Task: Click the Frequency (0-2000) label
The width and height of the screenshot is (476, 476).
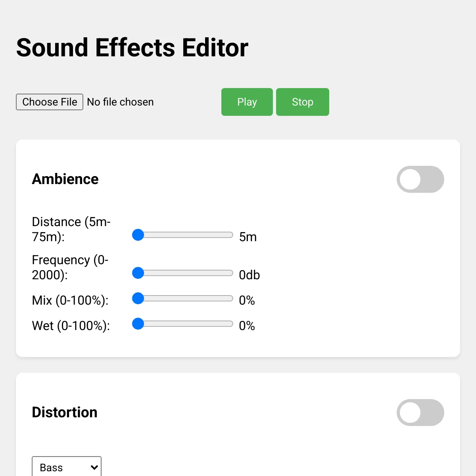Action: coord(70,267)
